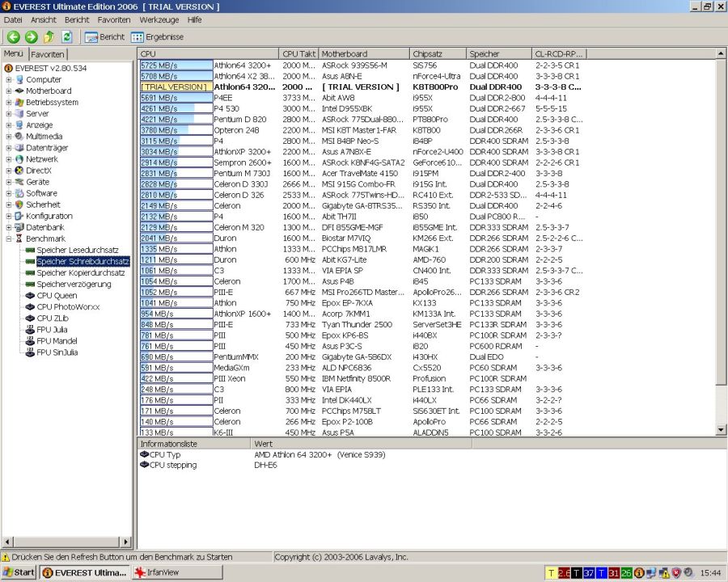
Task: Click the green Back arrow toolbar icon
Action: pos(13,36)
